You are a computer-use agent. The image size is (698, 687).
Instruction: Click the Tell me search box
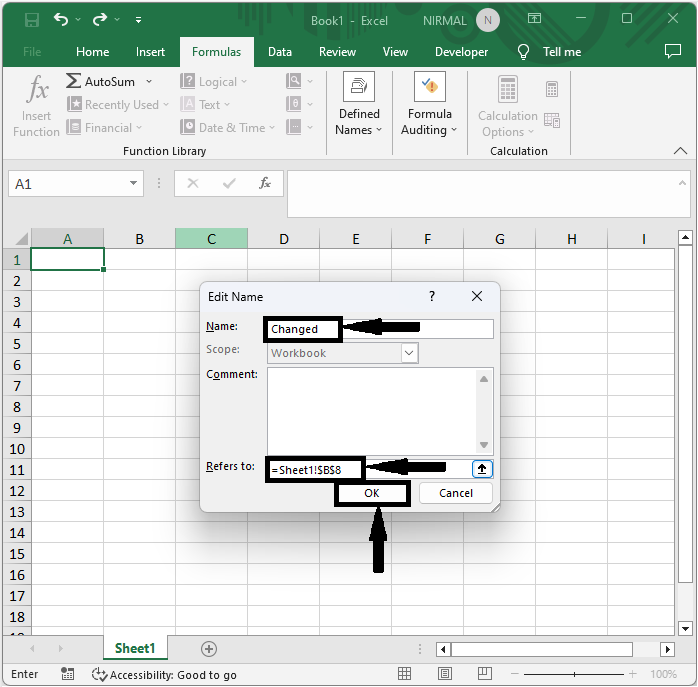point(549,52)
